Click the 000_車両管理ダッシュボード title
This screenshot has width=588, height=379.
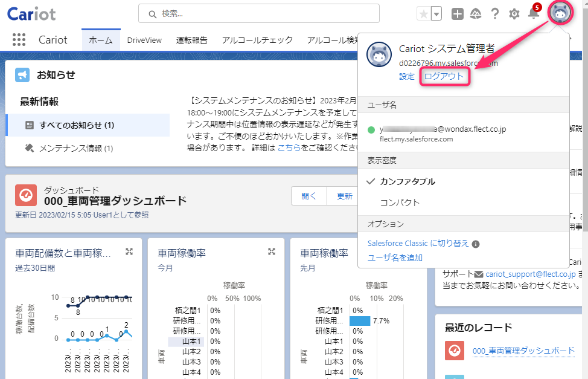pos(115,201)
